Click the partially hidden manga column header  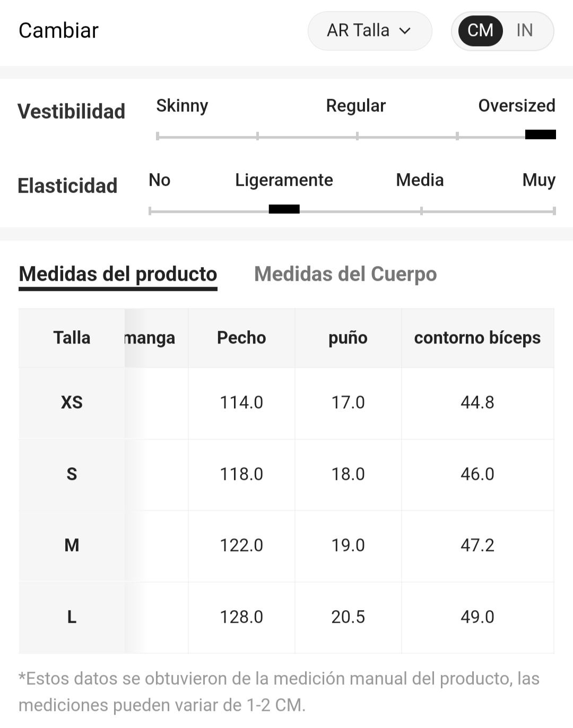(150, 338)
